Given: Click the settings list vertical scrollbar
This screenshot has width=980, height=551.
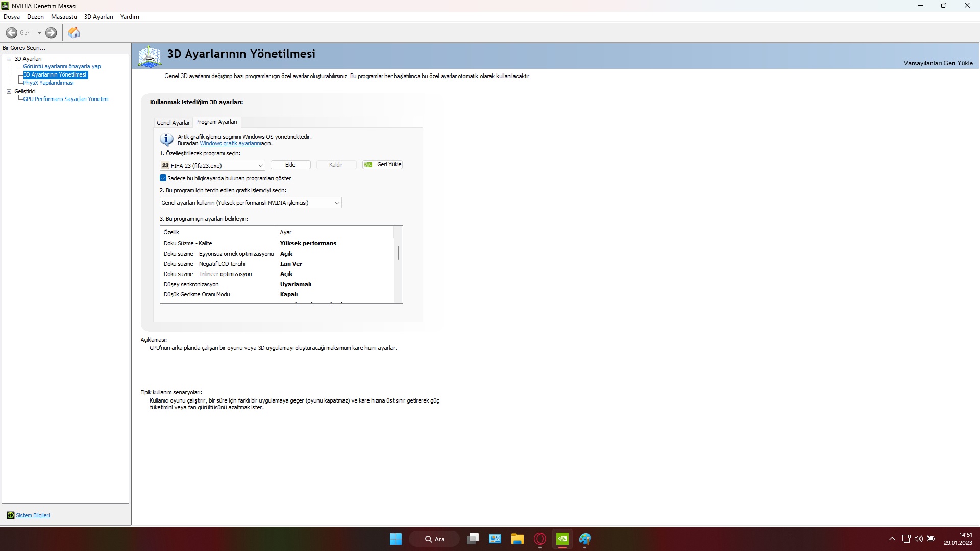Looking at the screenshot, I should coord(398,253).
